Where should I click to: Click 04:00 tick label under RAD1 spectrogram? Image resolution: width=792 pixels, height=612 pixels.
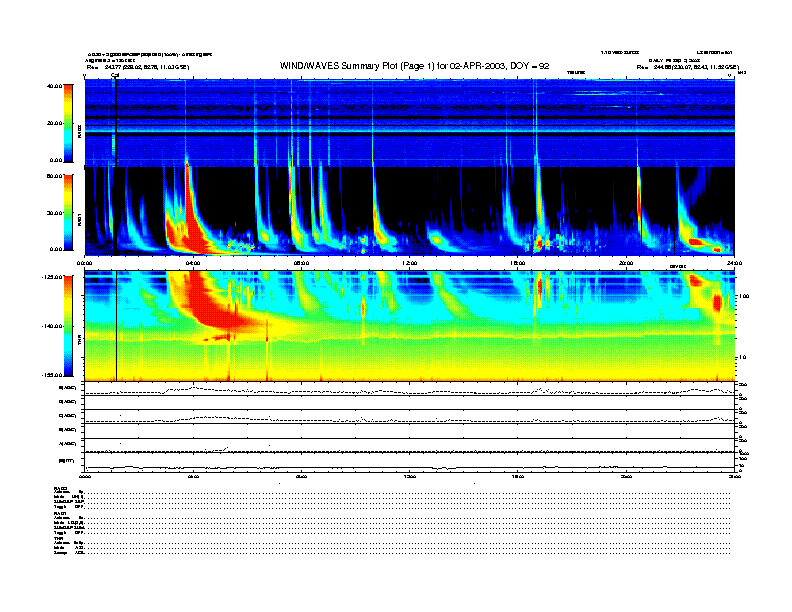coord(193,263)
